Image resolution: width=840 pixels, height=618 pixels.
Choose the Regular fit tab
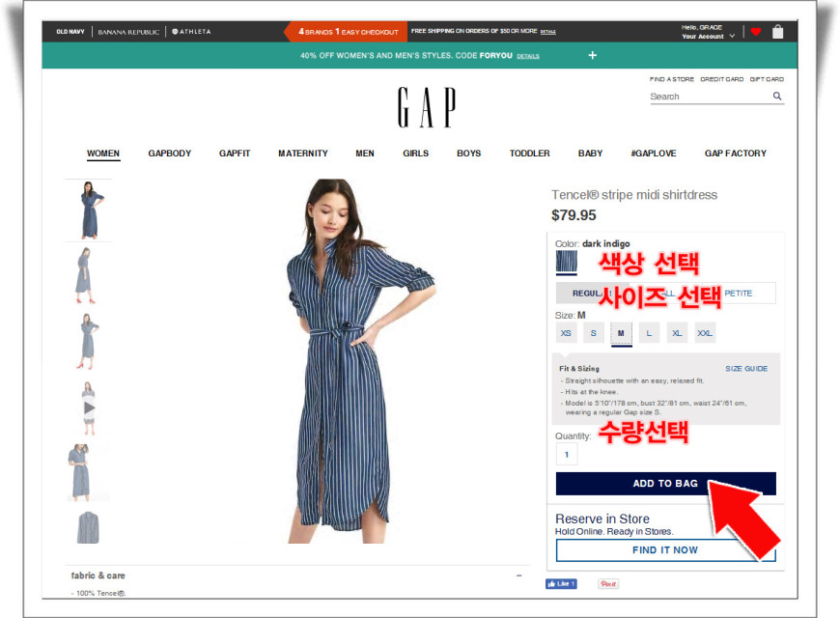pyautogui.click(x=592, y=294)
